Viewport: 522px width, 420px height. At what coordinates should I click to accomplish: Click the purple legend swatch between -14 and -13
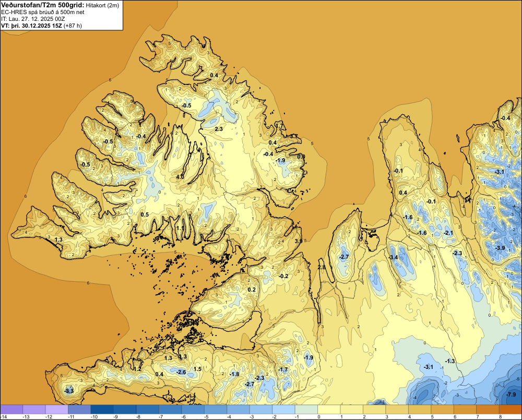(11, 410)
